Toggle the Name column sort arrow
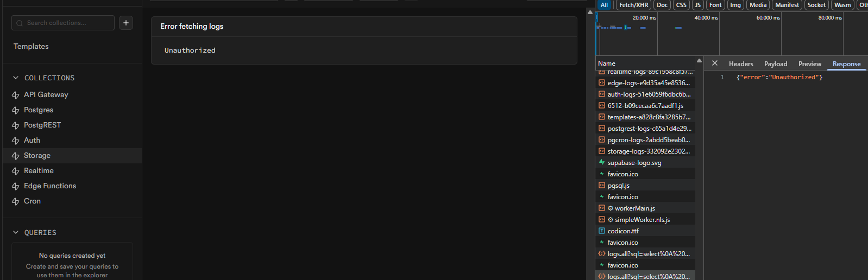868x280 pixels. [x=699, y=61]
